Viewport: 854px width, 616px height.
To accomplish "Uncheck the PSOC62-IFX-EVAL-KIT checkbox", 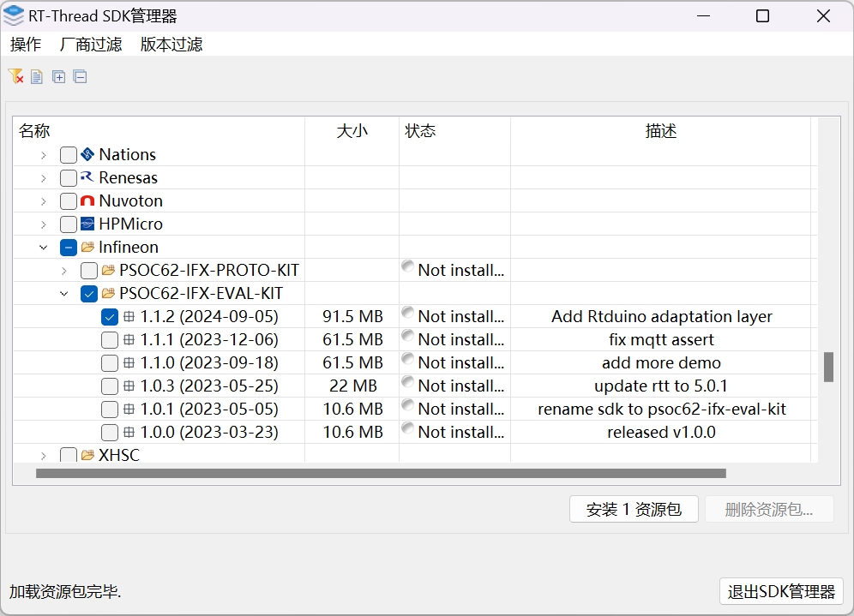I will 89,294.
